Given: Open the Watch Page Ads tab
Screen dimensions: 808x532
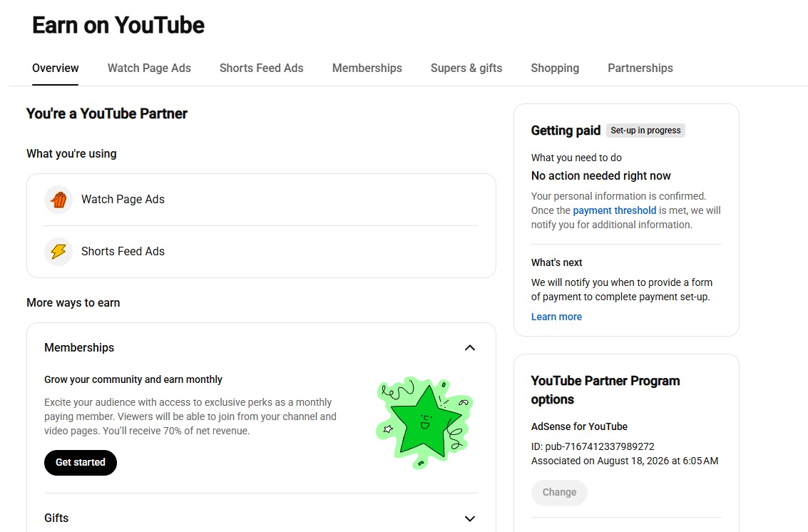Looking at the screenshot, I should (x=149, y=68).
